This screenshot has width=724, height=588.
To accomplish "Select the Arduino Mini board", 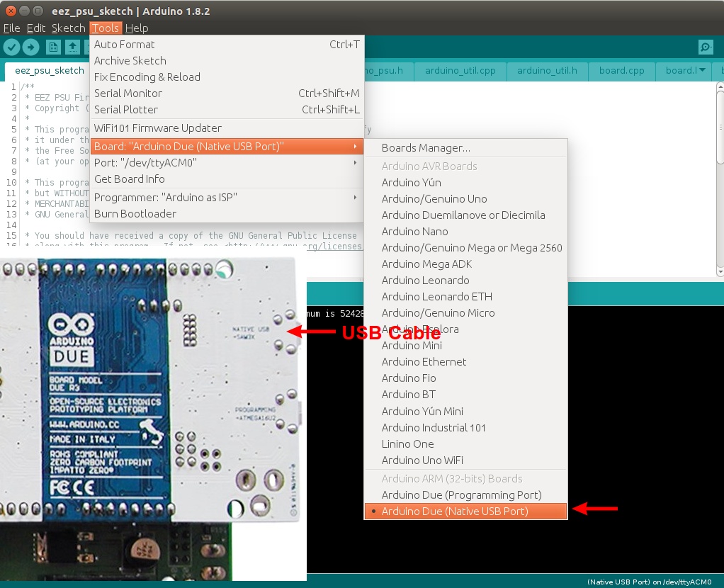I will point(466,346).
